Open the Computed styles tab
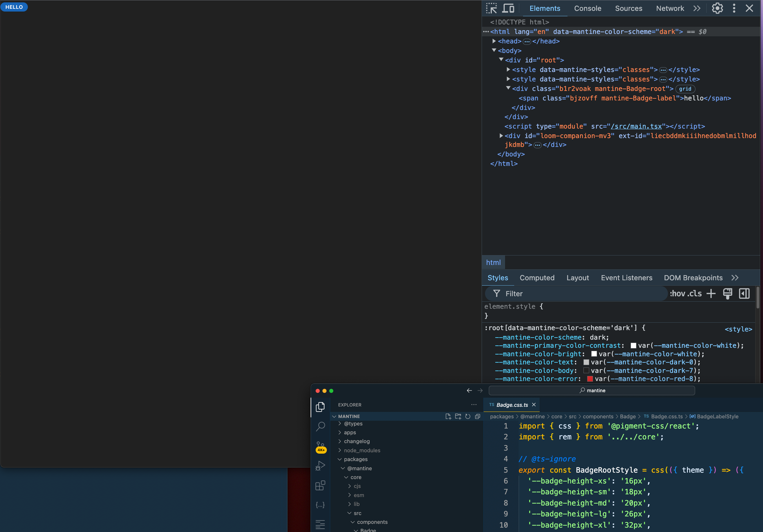The height and width of the screenshot is (532, 763). click(537, 278)
